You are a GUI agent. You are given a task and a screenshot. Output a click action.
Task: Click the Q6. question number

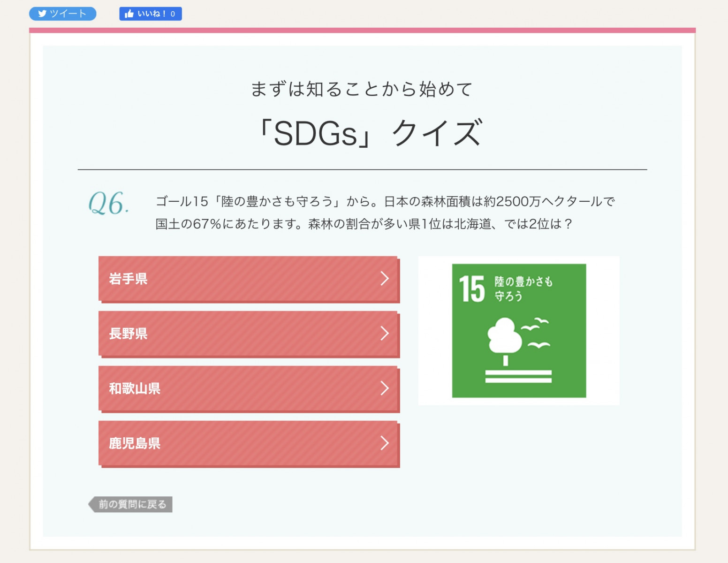coord(108,203)
